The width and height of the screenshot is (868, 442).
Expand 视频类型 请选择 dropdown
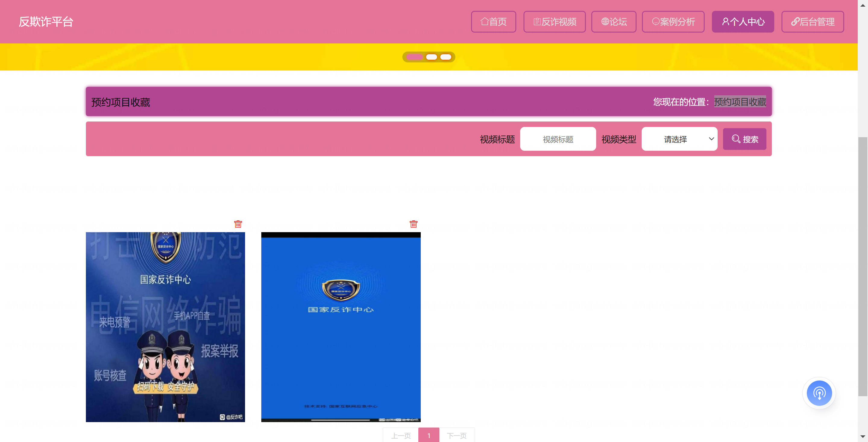[x=675, y=139]
